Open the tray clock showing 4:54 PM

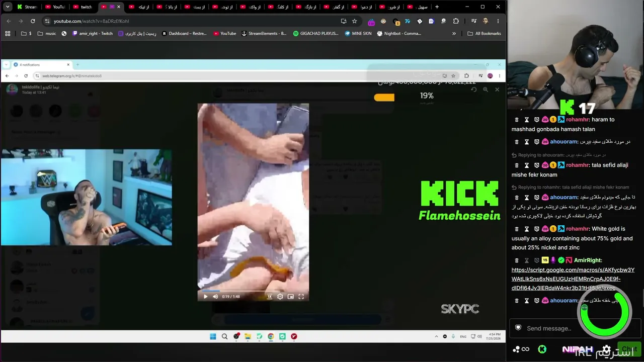pyautogui.click(x=493, y=337)
